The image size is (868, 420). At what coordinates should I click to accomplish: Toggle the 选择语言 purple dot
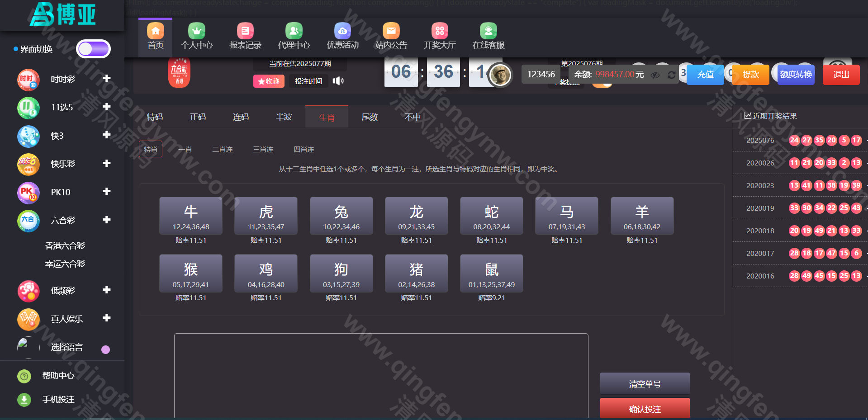pos(105,349)
